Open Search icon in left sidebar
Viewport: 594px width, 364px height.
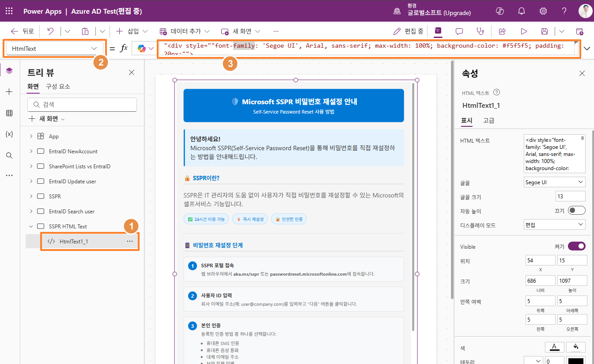tap(9, 155)
